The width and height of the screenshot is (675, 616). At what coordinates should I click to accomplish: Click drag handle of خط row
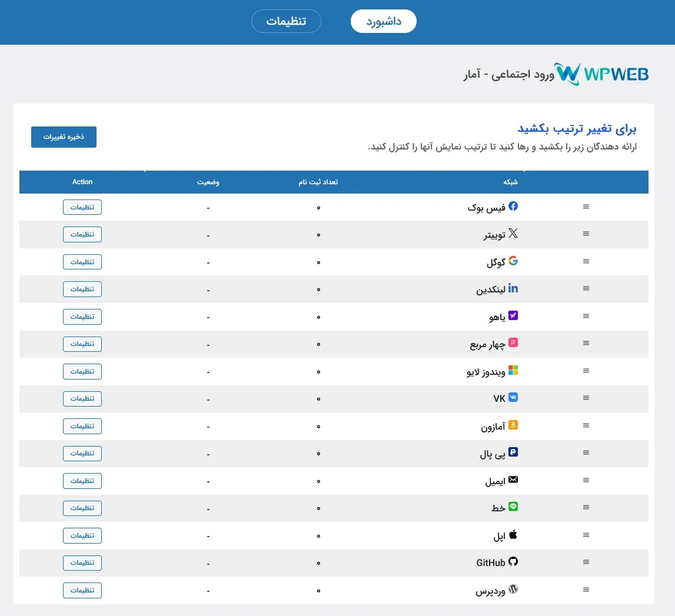[586, 507]
